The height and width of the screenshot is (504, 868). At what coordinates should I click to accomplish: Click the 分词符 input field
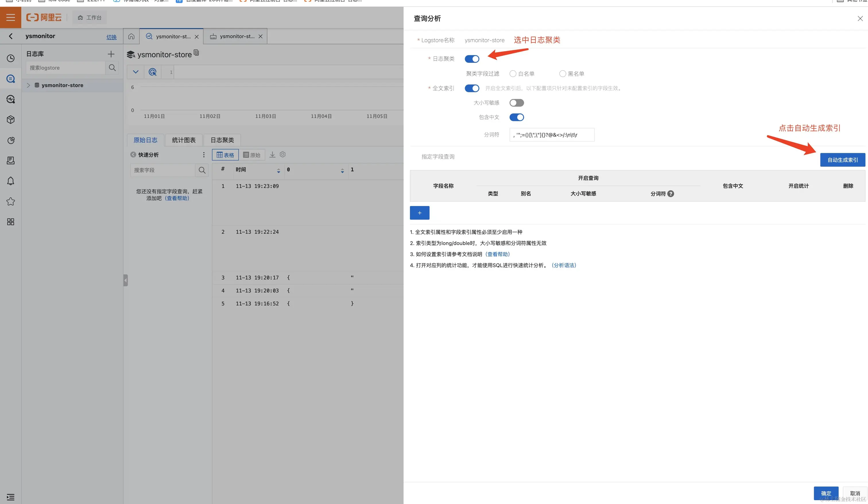click(551, 135)
